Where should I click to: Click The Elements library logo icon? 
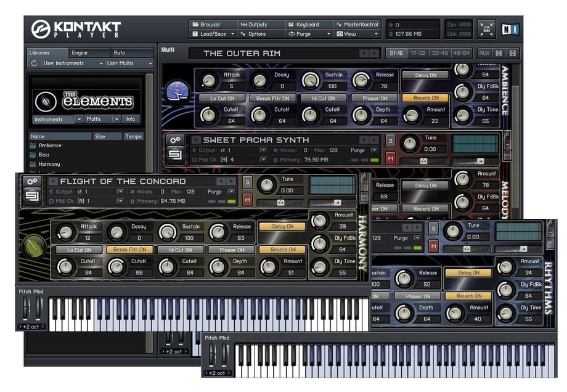(46, 101)
